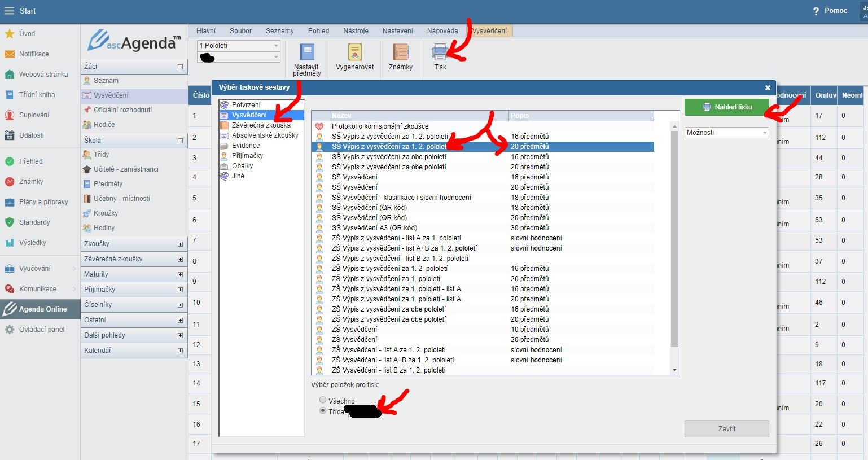The image size is (868, 460).
Task: Select the Třída radio button
Action: pos(323,411)
